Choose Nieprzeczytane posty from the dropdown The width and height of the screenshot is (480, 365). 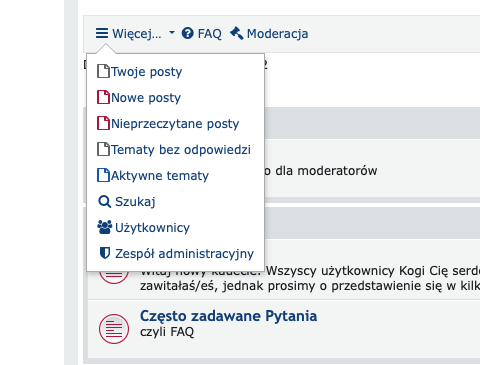point(175,124)
